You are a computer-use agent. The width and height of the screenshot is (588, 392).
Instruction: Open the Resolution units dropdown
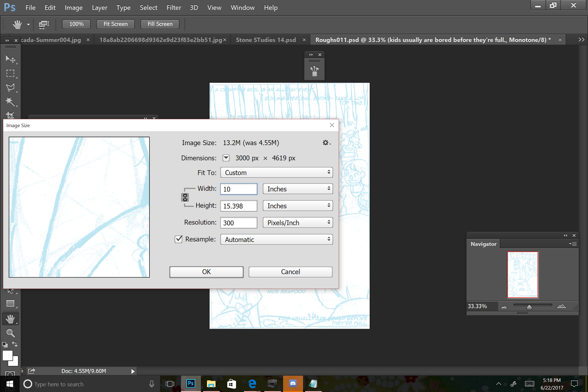click(298, 223)
